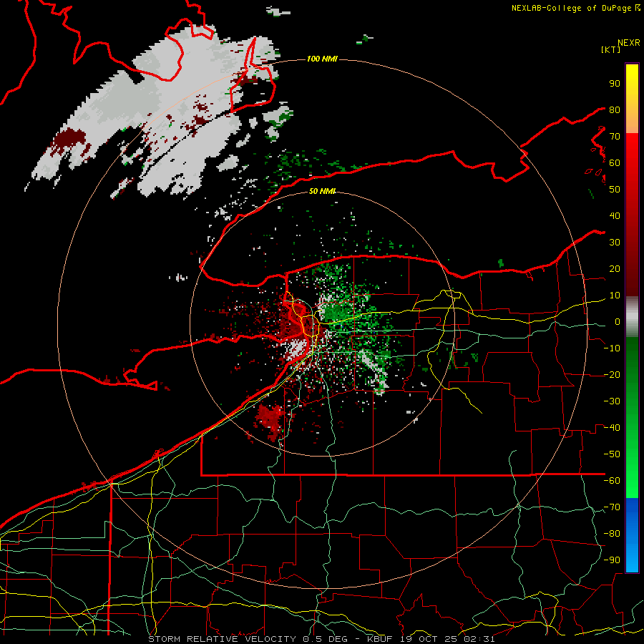
Task: Click the 100 NMI range ring label
Action: (322, 59)
